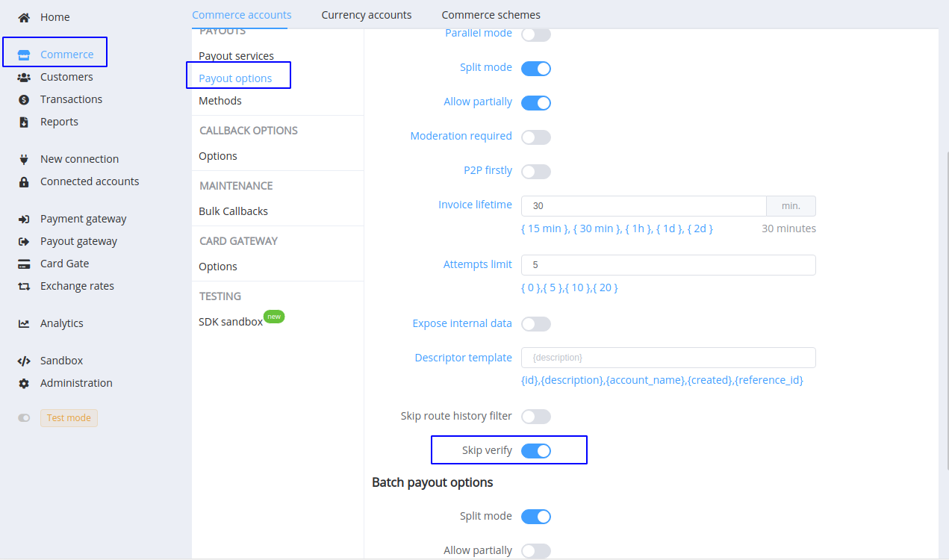
Task: Open Analytics using the chart line icon
Action: pos(24,323)
